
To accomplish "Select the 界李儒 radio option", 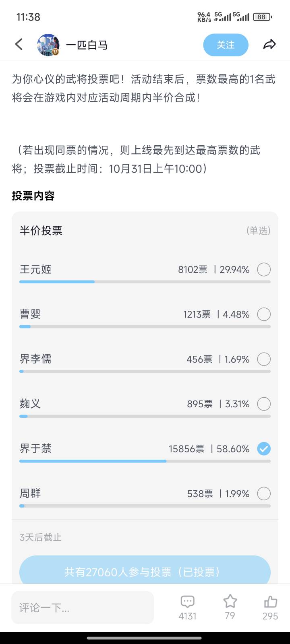I will [264, 359].
